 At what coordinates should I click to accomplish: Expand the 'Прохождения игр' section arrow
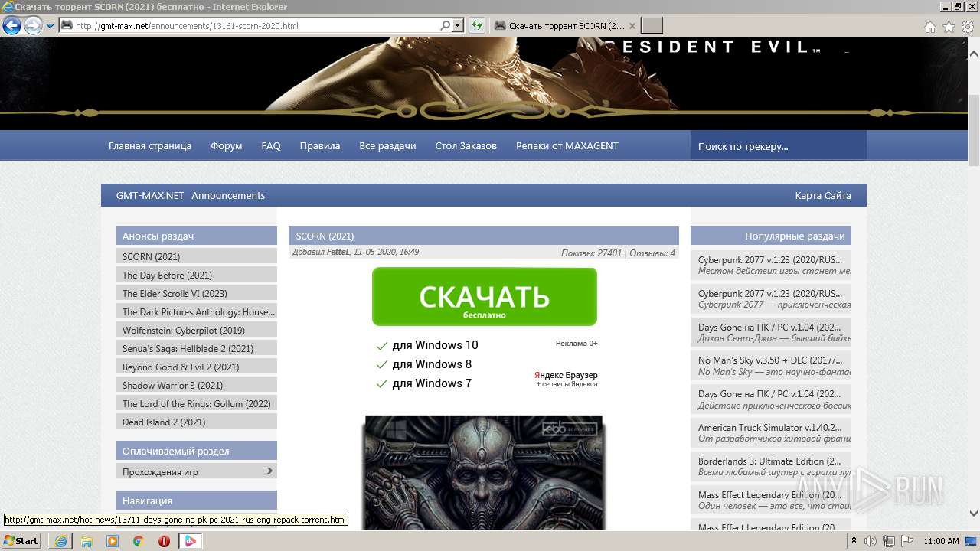coord(269,471)
